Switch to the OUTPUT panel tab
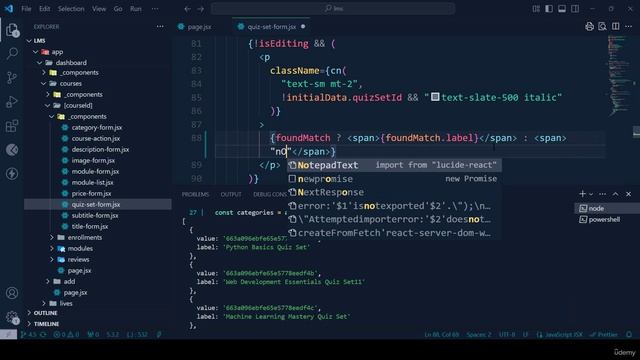This screenshot has height=360, width=640. (x=231, y=194)
